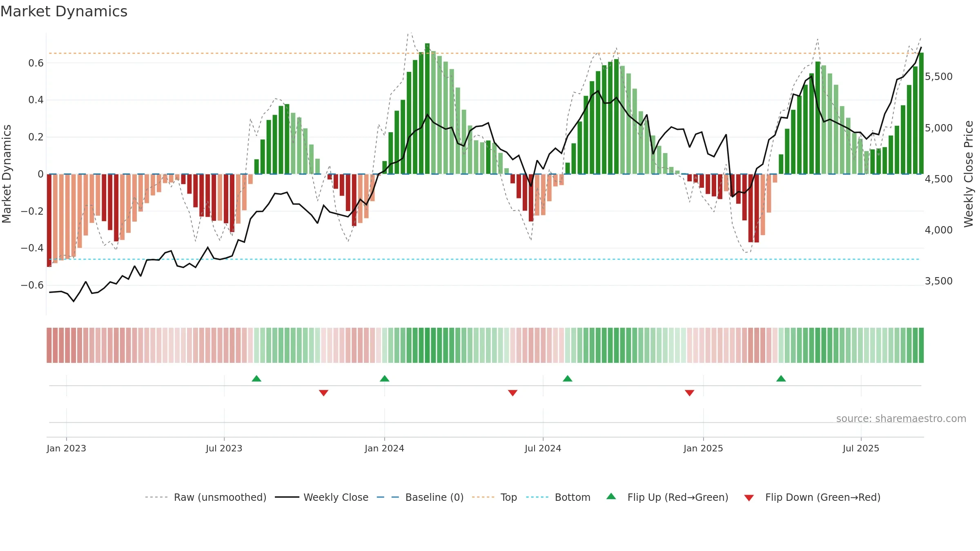Click the Market Dynamics vertical axis title
Viewport: 980px width, 551px height.
point(7,174)
